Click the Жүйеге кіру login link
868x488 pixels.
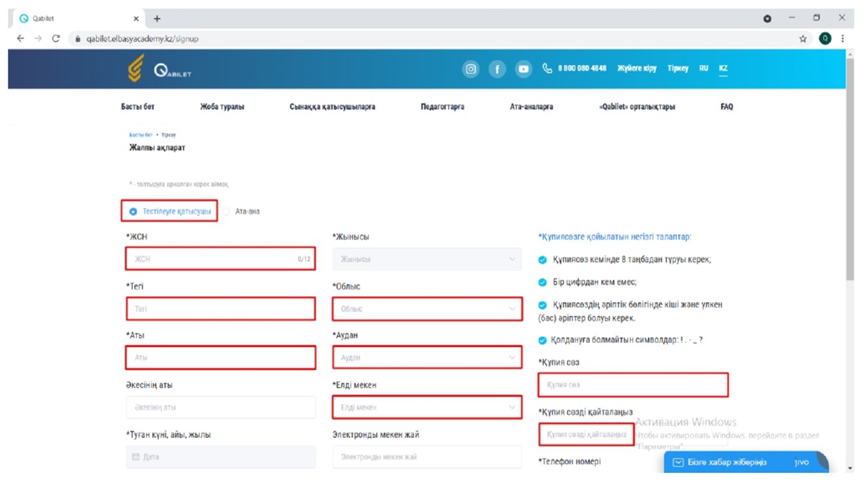coord(636,68)
